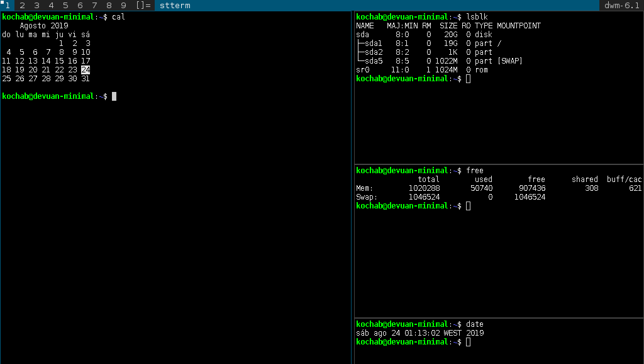
Task: Click the stterm window title
Action: 175,5
